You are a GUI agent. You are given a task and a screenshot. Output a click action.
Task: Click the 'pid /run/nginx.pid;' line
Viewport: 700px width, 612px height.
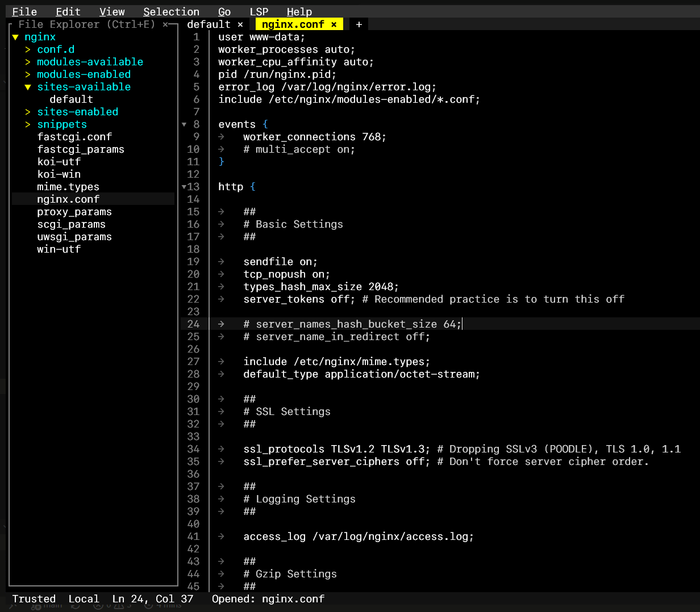[x=277, y=74]
